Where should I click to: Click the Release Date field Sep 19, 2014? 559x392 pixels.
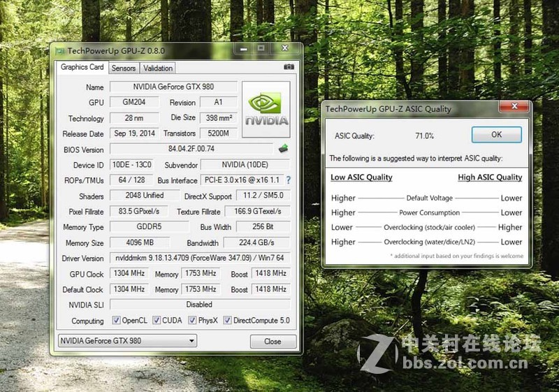click(134, 133)
